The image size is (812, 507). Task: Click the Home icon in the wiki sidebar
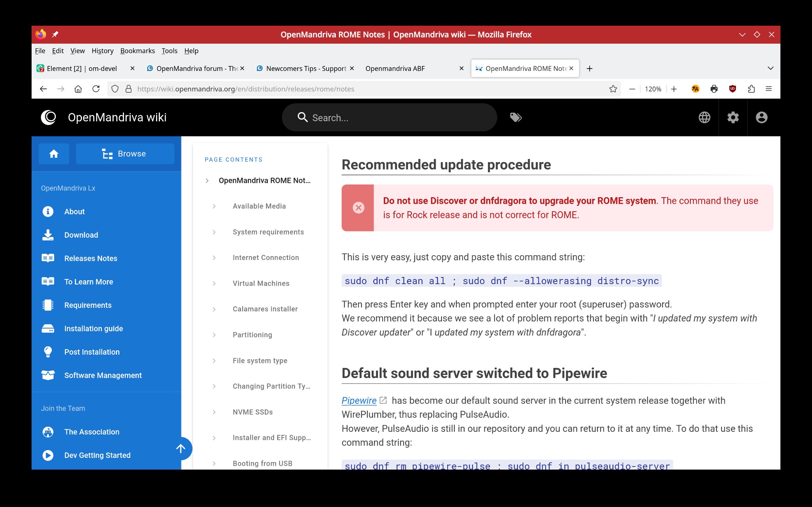(x=54, y=154)
